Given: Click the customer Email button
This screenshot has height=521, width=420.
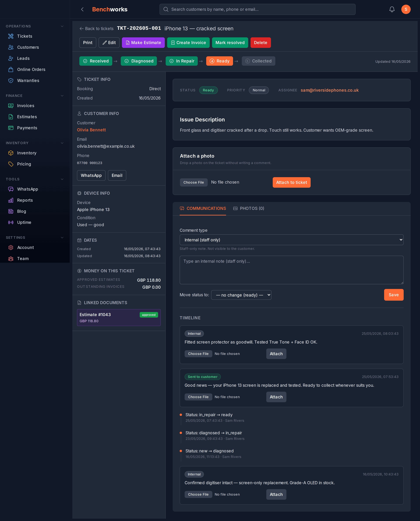Looking at the screenshot, I should tap(117, 176).
